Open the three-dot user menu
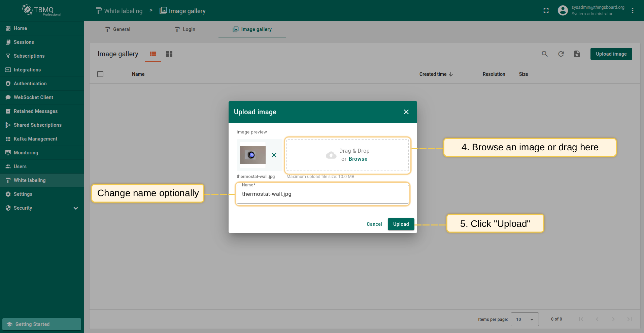Image resolution: width=644 pixels, height=333 pixels. (633, 10)
